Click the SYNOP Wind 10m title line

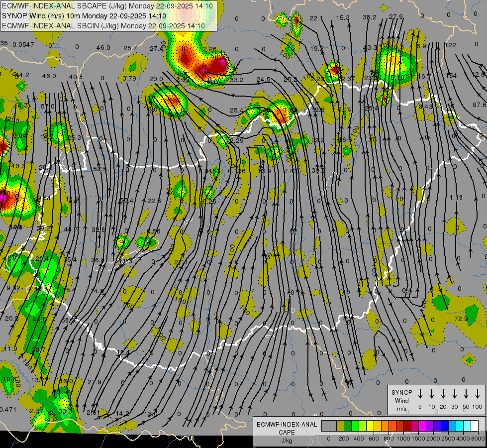point(84,16)
